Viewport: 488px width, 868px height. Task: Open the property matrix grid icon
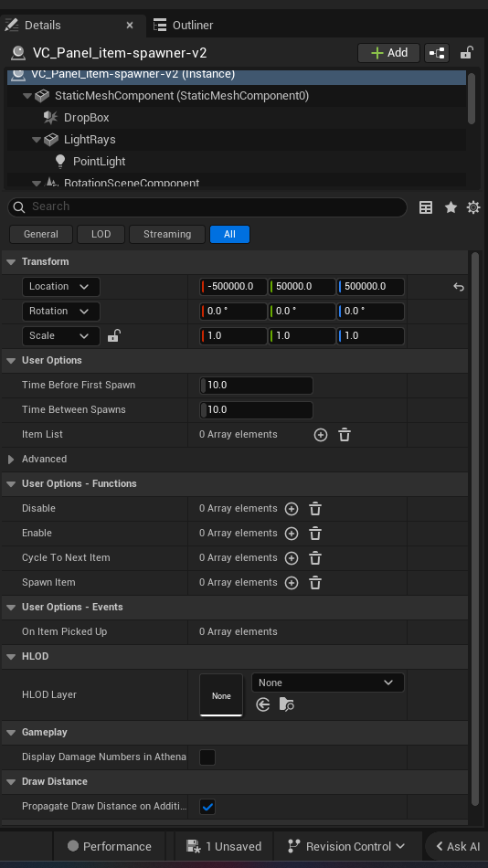(426, 207)
